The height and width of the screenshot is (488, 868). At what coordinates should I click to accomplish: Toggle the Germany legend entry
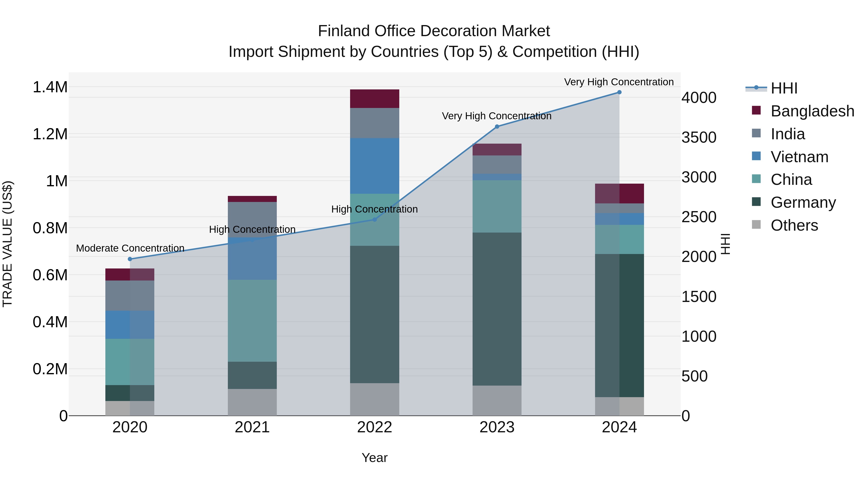794,202
